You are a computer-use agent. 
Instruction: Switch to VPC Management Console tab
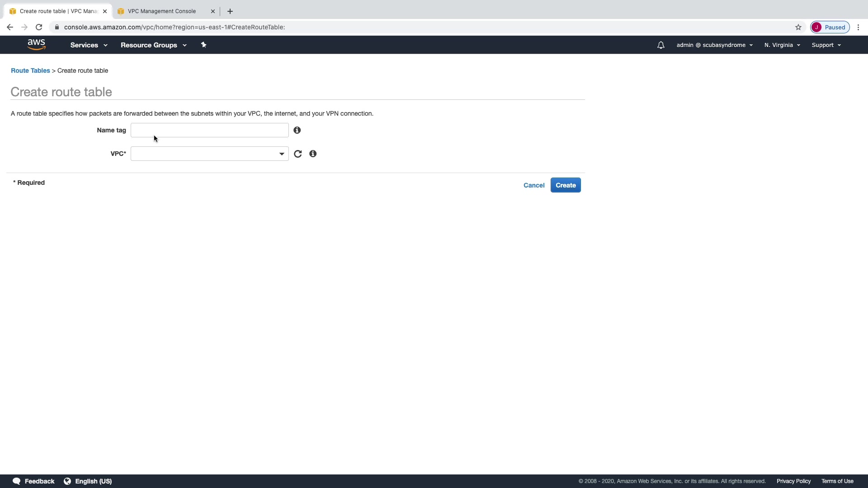pos(162,11)
